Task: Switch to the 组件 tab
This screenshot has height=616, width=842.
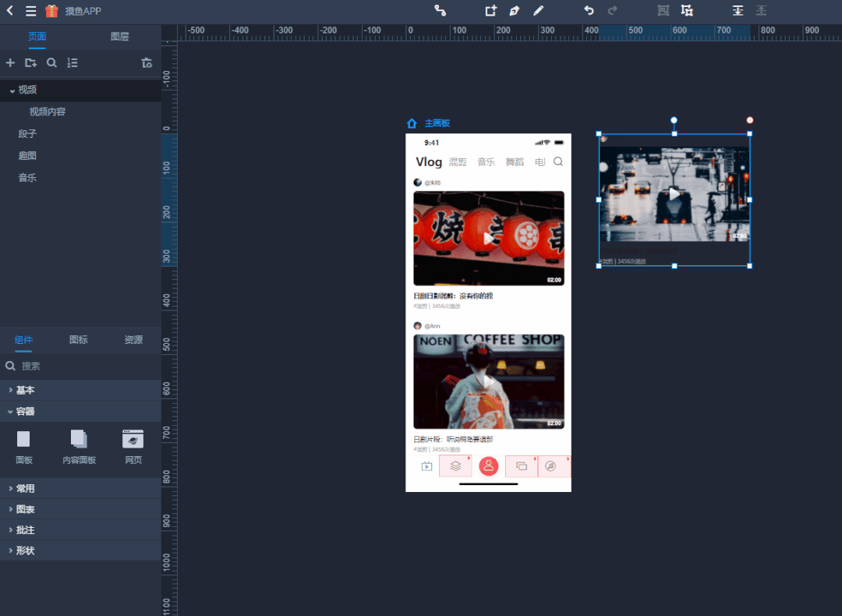Action: (23, 340)
